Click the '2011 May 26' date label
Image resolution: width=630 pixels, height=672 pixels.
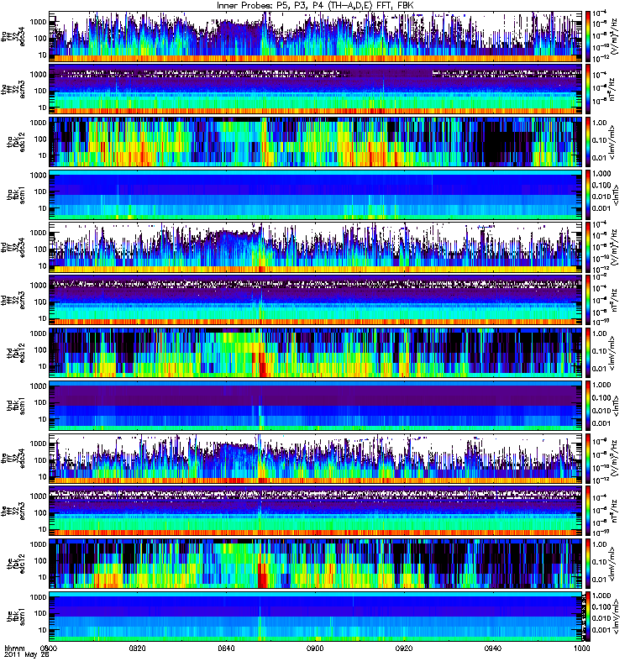point(27,656)
